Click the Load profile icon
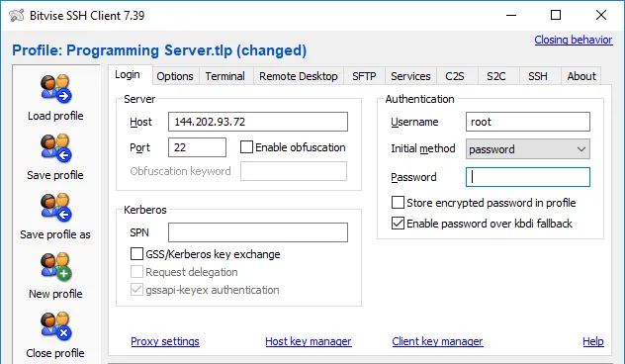This screenshot has height=364, width=625. coord(55,88)
